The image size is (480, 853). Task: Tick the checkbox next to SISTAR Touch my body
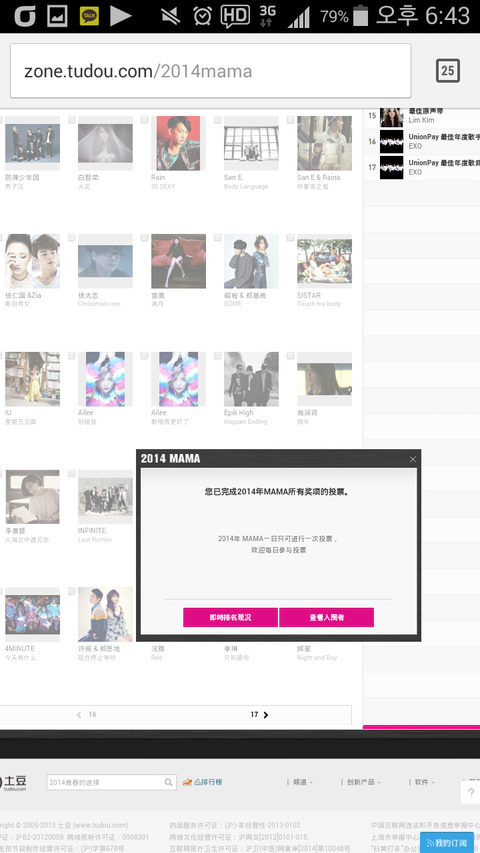291,238
